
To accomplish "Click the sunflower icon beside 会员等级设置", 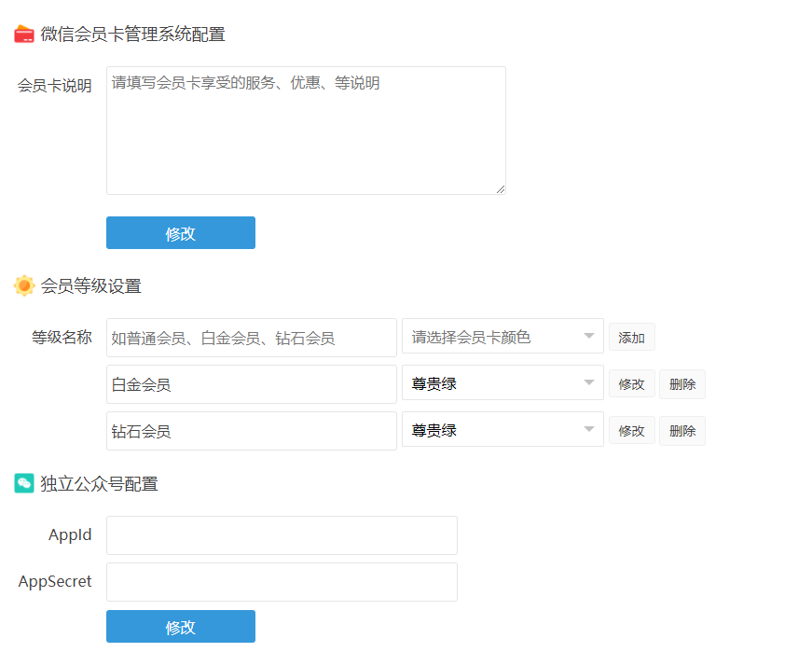I will point(24,285).
